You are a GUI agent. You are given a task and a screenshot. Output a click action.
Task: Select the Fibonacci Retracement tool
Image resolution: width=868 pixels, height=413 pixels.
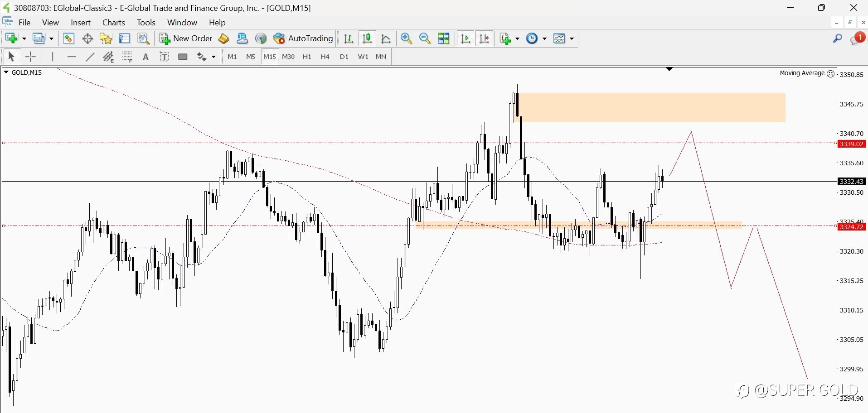[x=127, y=57]
